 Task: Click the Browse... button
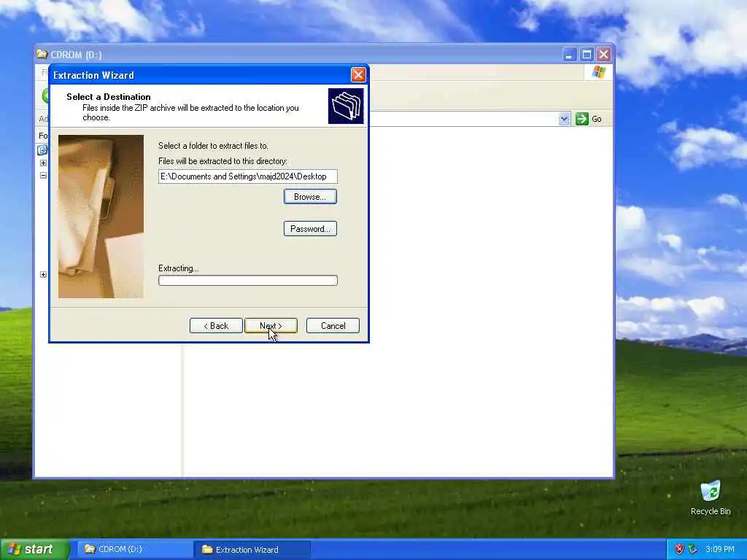point(310,197)
